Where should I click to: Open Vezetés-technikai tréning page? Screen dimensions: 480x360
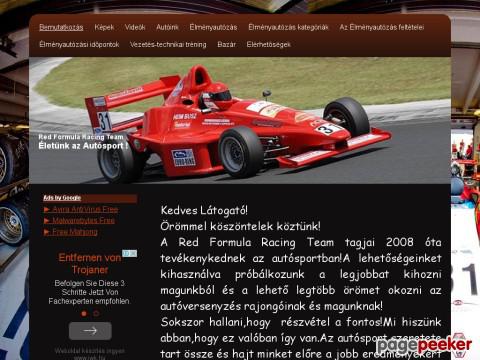pos(168,44)
